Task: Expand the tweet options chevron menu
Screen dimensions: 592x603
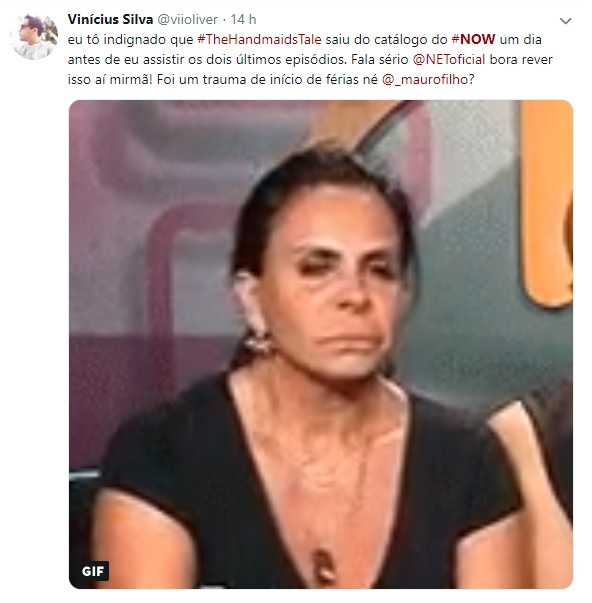Action: click(x=565, y=21)
